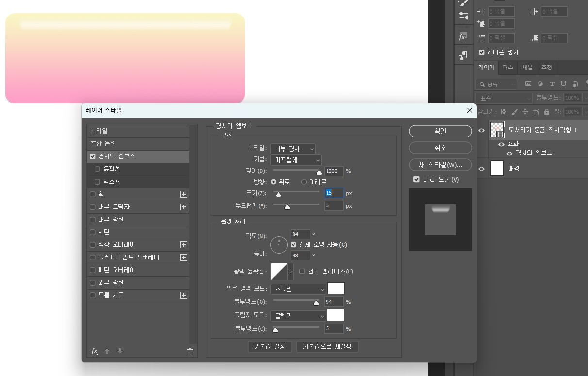Click the 크기 size input field

click(334, 193)
